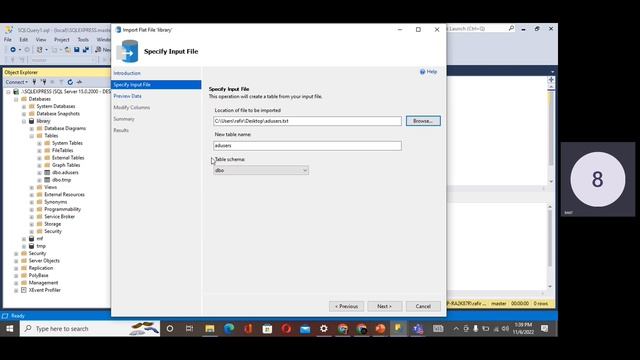This screenshot has height=360, width=640.
Task: Click the disconnect plug icon in Object Explorer
Action: coord(44,82)
